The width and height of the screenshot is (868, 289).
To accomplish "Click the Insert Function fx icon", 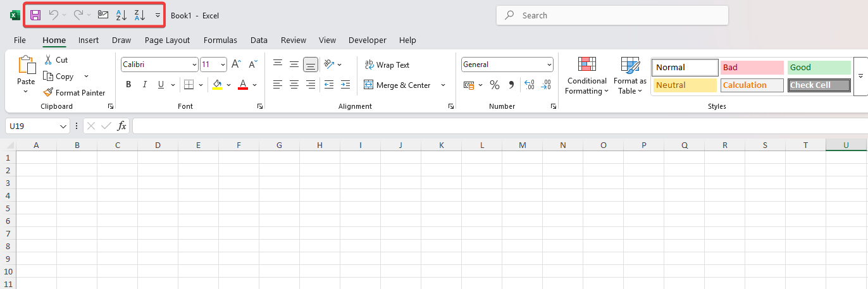I will coord(122,126).
